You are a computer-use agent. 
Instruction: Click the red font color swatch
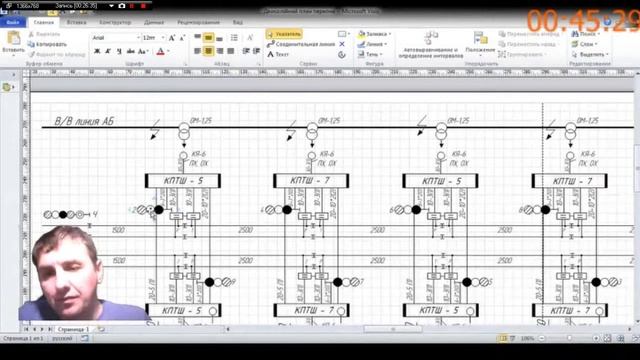pyautogui.click(x=160, y=51)
